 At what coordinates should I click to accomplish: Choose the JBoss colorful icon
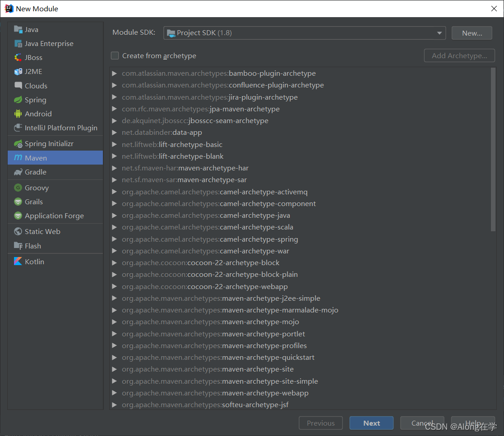(x=18, y=58)
